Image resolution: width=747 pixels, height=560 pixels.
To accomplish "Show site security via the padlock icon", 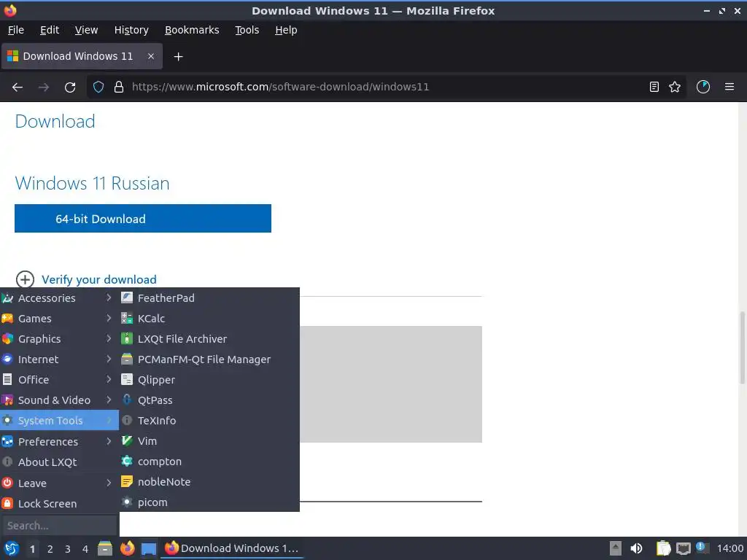I will pyautogui.click(x=119, y=87).
